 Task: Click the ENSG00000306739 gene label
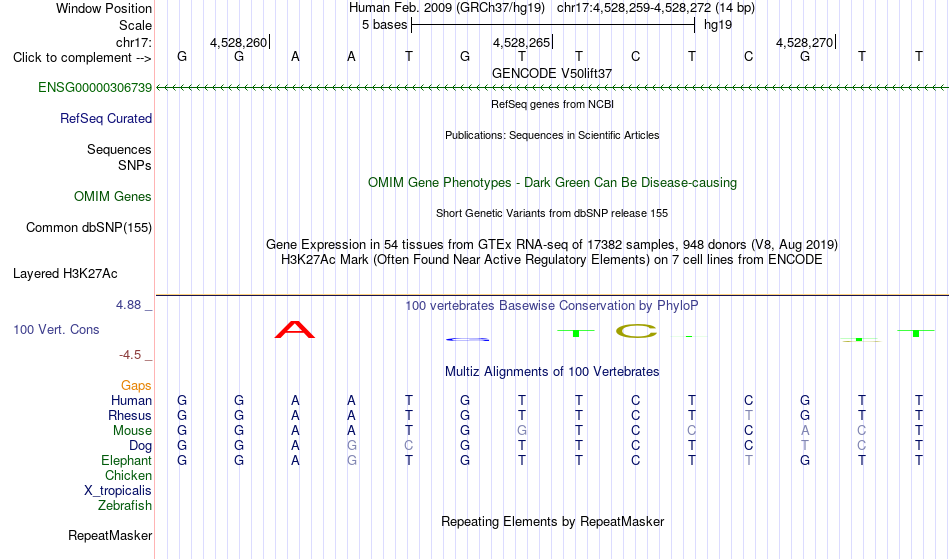[x=95, y=88]
